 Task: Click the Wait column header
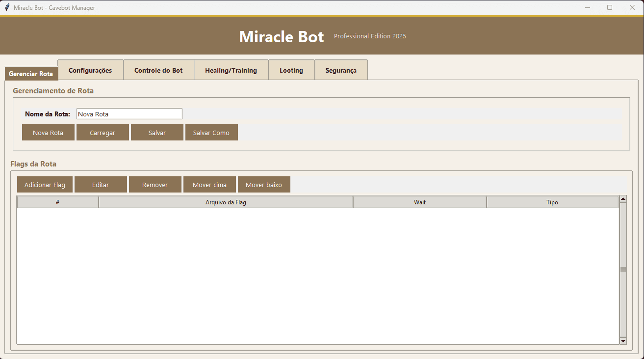click(x=419, y=201)
